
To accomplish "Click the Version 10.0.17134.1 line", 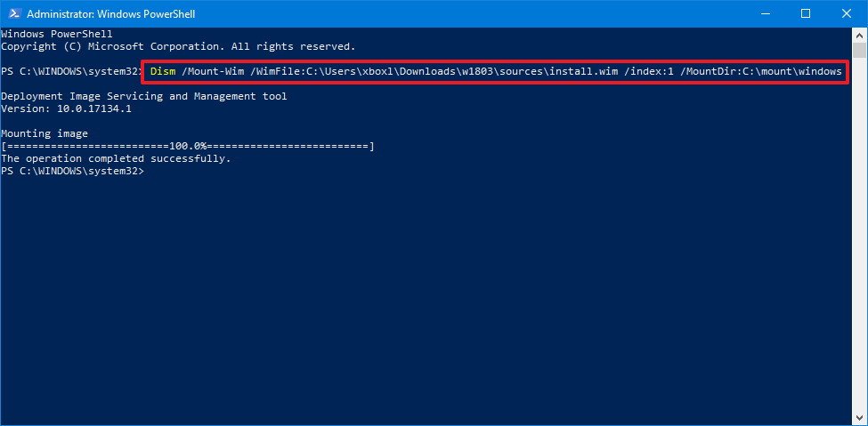I will click(64, 109).
